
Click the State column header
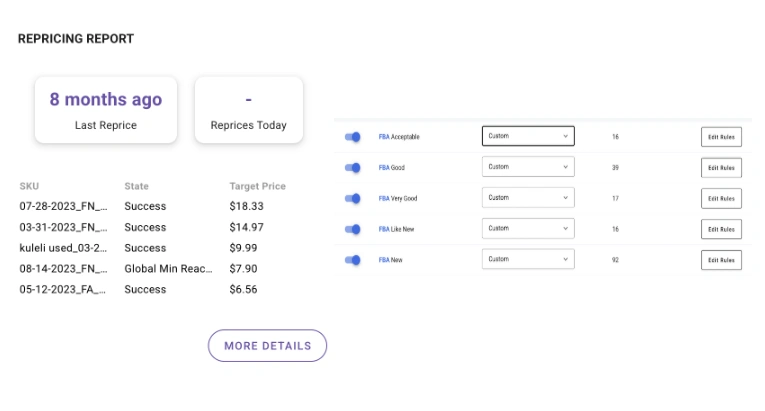pos(137,186)
